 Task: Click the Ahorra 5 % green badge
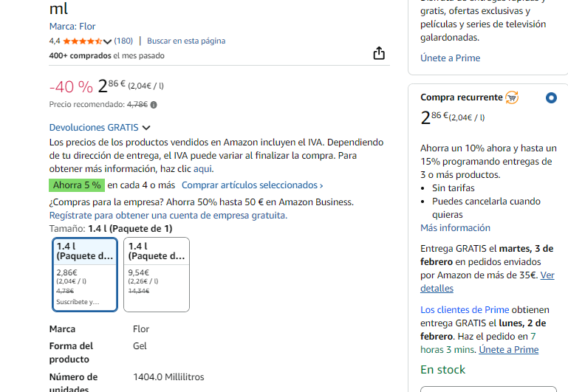coord(77,185)
